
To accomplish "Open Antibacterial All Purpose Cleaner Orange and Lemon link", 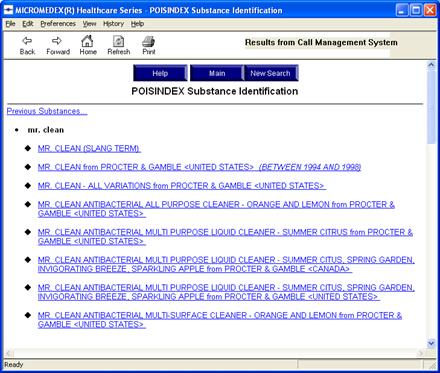I will (x=216, y=209).
